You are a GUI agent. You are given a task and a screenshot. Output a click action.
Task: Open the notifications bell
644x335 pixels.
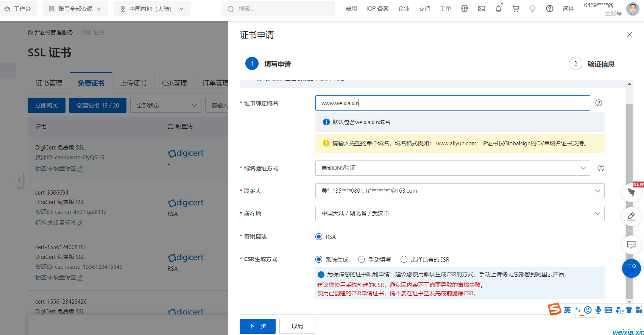[x=499, y=8]
